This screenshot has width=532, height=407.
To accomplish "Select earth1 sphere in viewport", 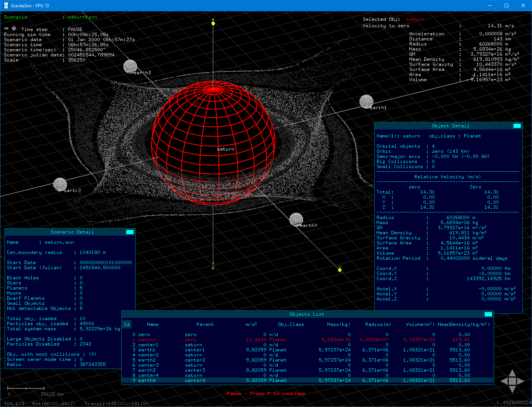I will [366, 101].
